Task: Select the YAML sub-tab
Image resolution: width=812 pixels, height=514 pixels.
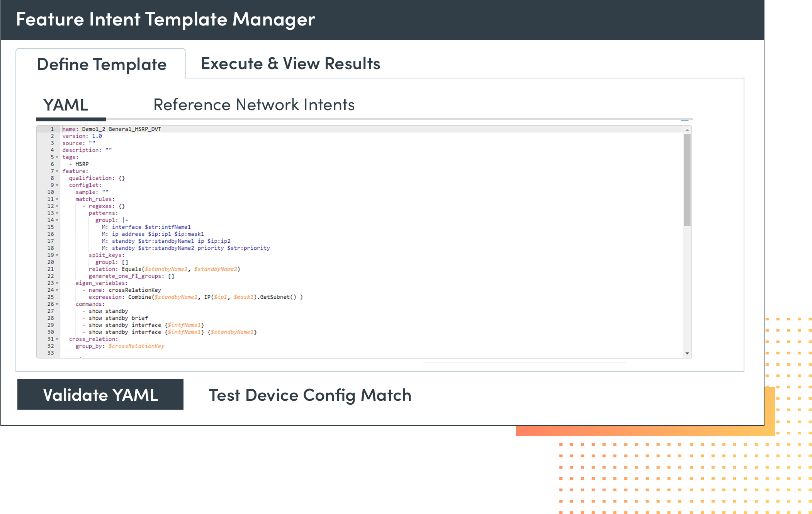Action: tap(66, 105)
